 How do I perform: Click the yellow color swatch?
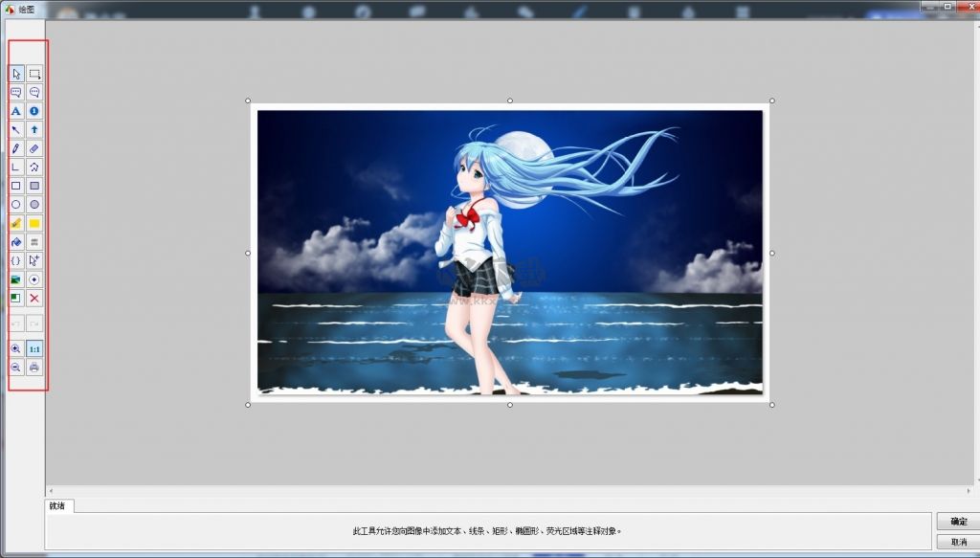tap(33, 223)
